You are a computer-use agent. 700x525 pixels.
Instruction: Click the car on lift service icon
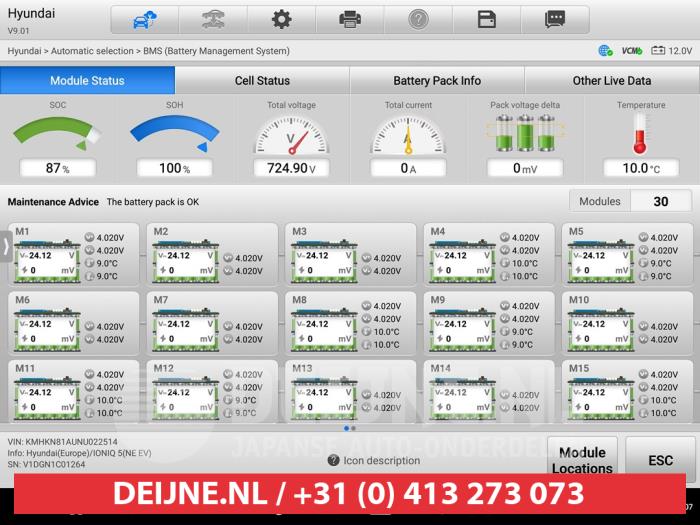click(x=213, y=20)
